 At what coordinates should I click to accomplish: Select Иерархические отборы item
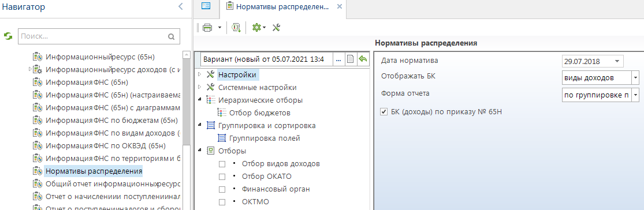pos(260,100)
